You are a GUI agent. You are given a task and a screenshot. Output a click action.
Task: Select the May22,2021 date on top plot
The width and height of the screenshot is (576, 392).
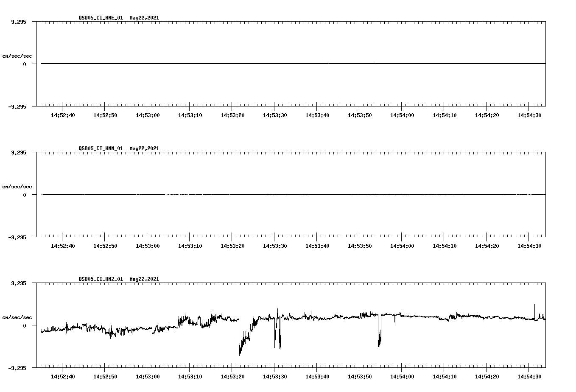tap(144, 18)
